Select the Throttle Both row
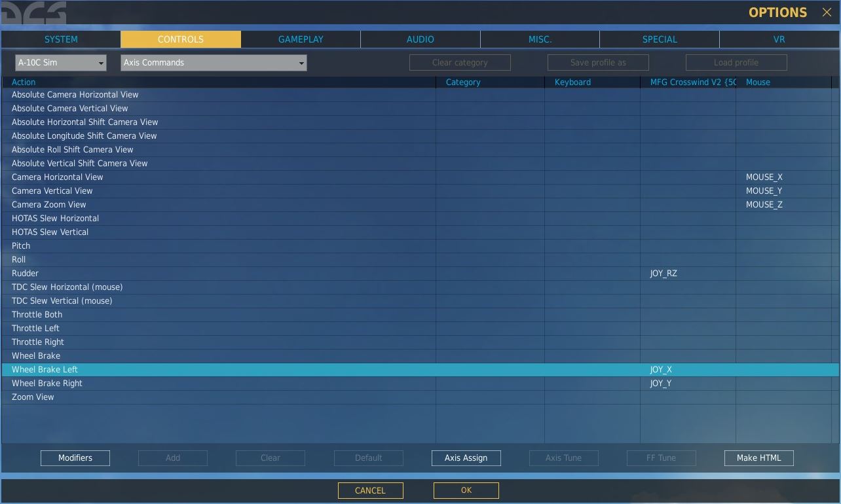Image resolution: width=841 pixels, height=504 pixels. tap(420, 315)
